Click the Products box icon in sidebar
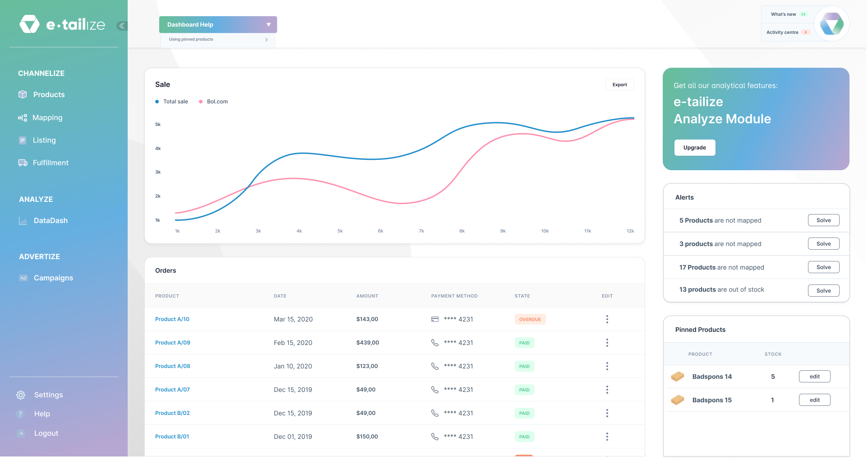The height and width of the screenshot is (461, 868). click(23, 94)
